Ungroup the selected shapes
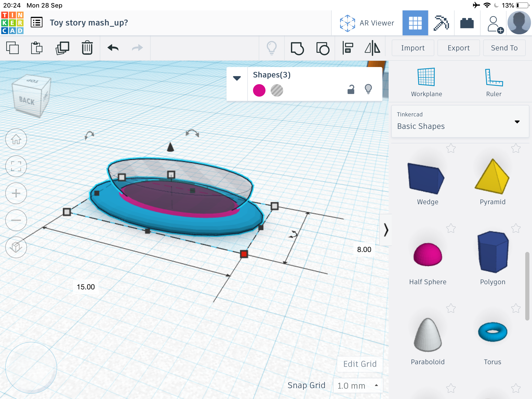Image resolution: width=532 pixels, height=399 pixels. [323, 48]
